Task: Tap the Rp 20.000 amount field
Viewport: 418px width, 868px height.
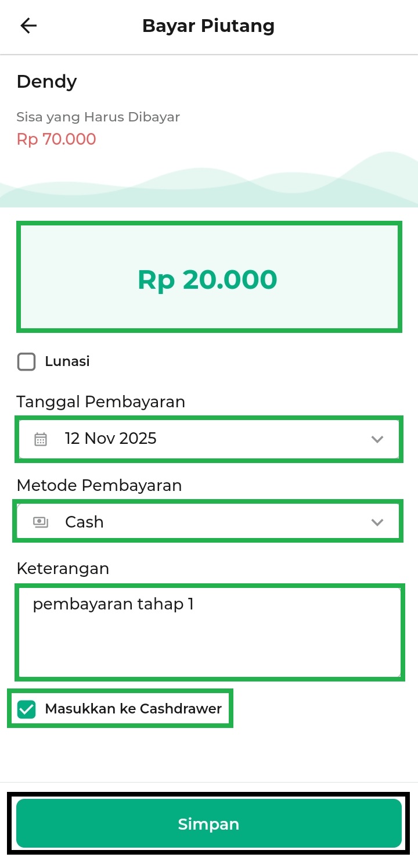Action: pos(208,279)
